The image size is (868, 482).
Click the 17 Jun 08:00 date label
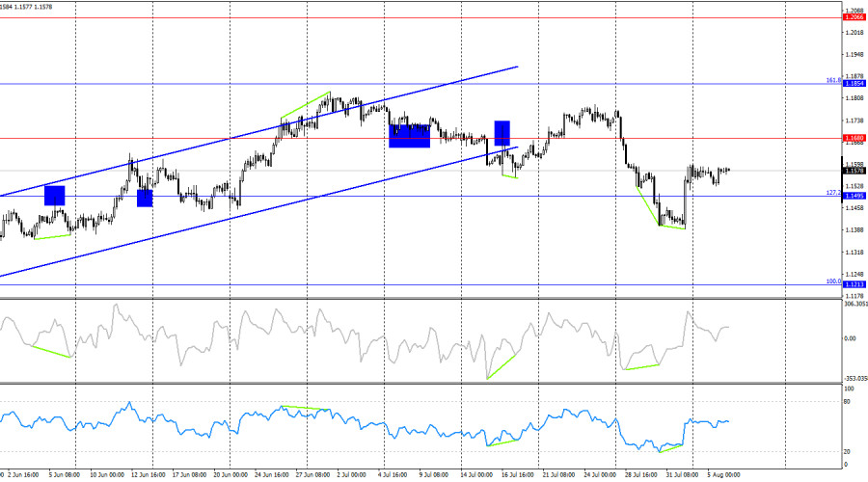(x=189, y=475)
